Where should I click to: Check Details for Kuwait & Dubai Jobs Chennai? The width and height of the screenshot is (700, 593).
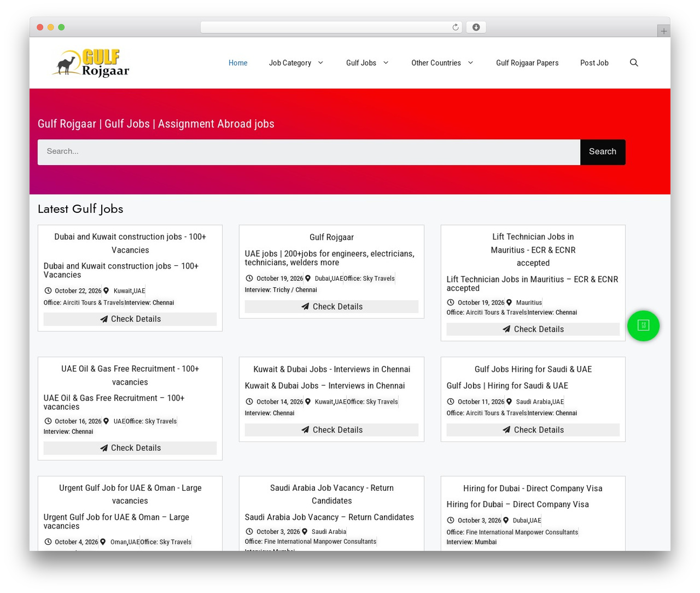click(x=331, y=430)
